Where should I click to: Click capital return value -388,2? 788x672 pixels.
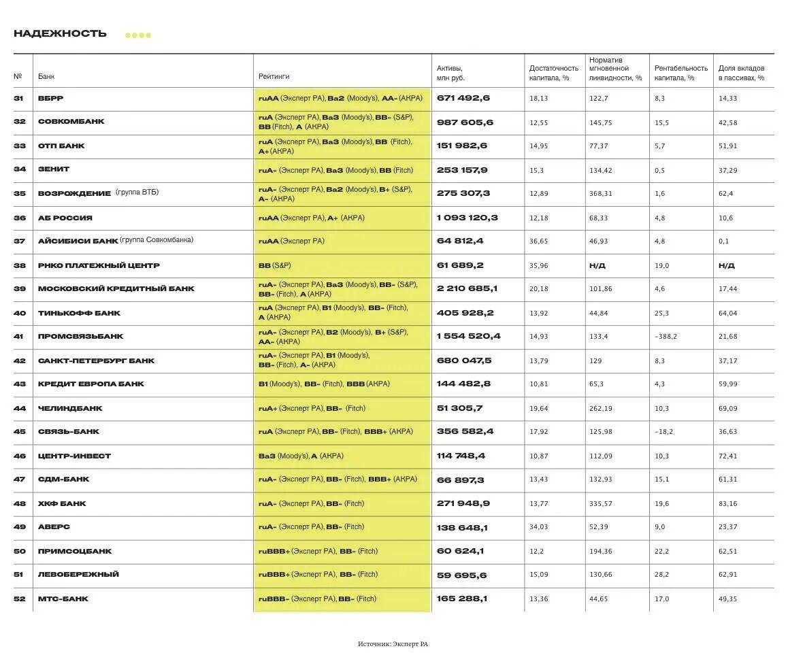pyautogui.click(x=666, y=337)
